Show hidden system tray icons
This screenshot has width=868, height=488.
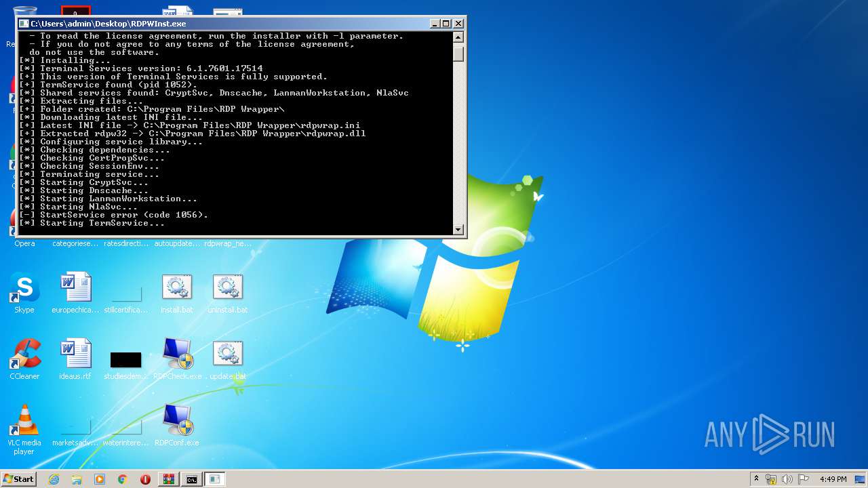pyautogui.click(x=756, y=479)
